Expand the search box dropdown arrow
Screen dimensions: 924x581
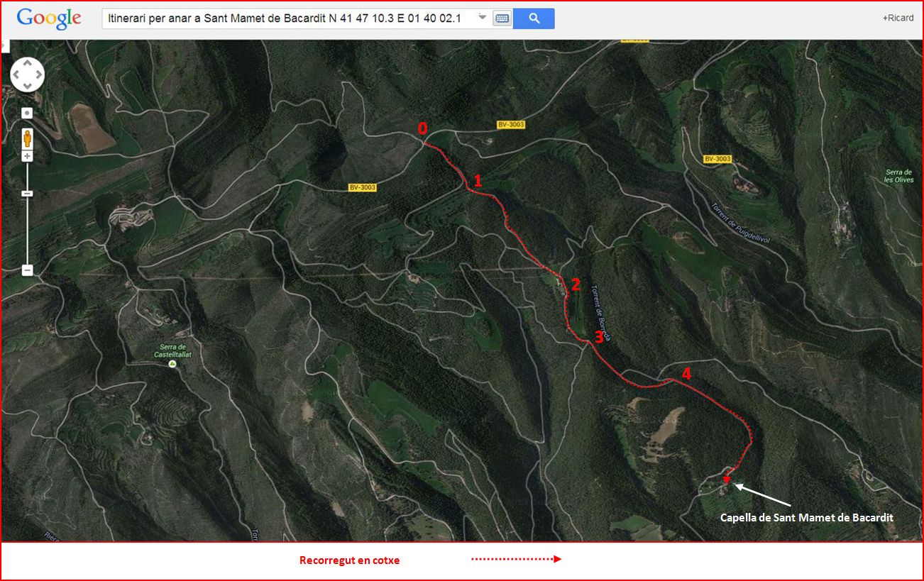click(483, 17)
